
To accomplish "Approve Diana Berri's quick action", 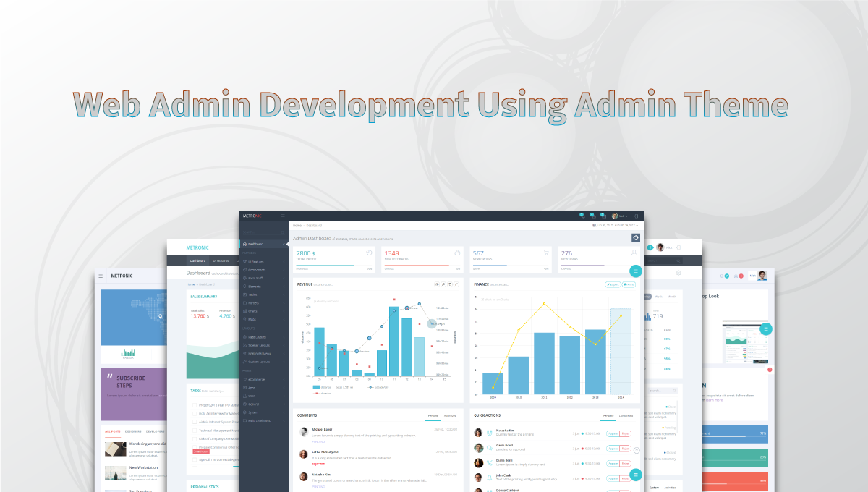I will coord(613,463).
